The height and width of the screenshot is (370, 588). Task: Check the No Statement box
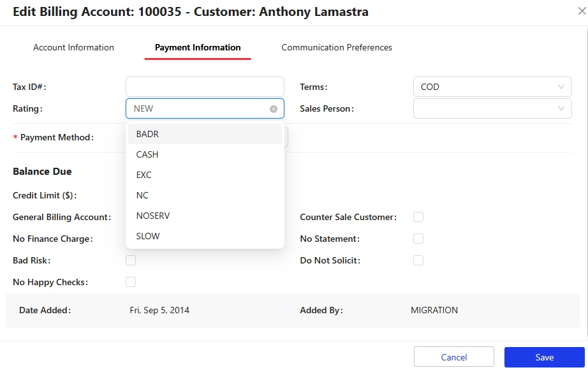(x=418, y=239)
